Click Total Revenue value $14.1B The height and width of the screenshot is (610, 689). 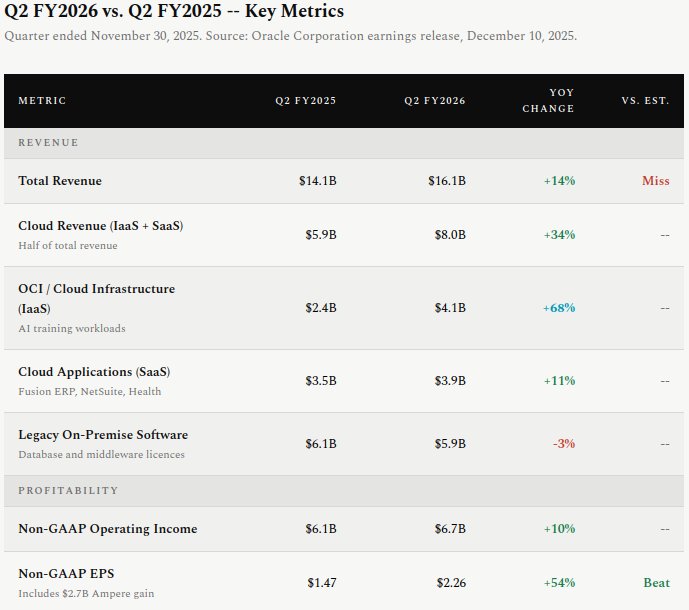pos(318,181)
